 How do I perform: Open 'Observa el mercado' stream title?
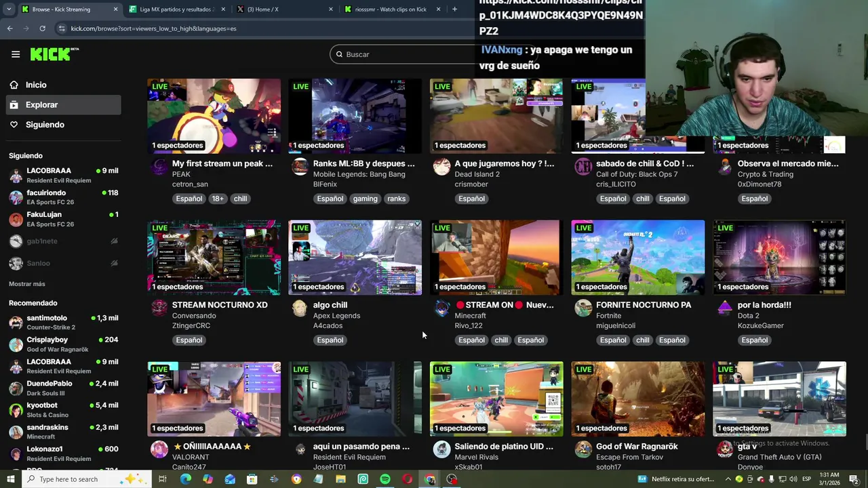coord(788,163)
